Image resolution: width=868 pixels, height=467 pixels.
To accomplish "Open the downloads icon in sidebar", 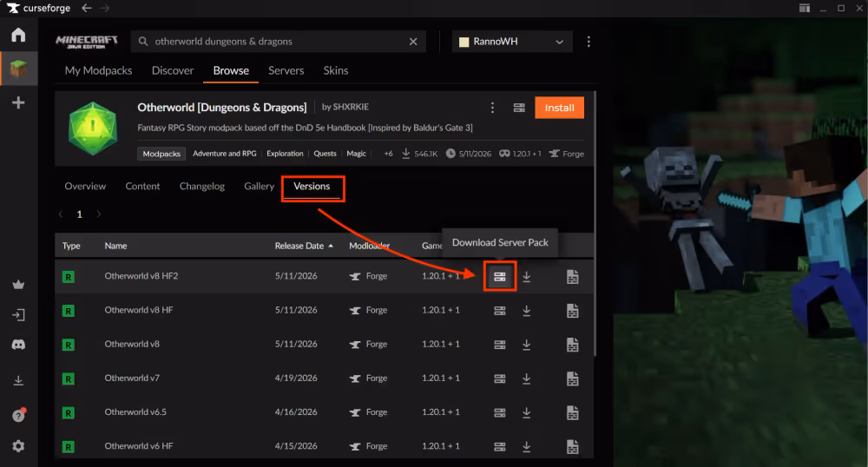I will point(18,381).
